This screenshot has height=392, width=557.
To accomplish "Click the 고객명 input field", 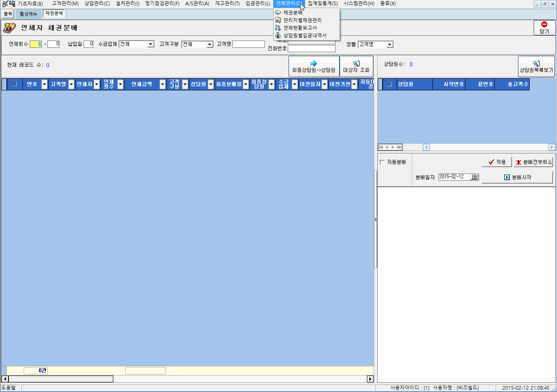I will 248,44.
